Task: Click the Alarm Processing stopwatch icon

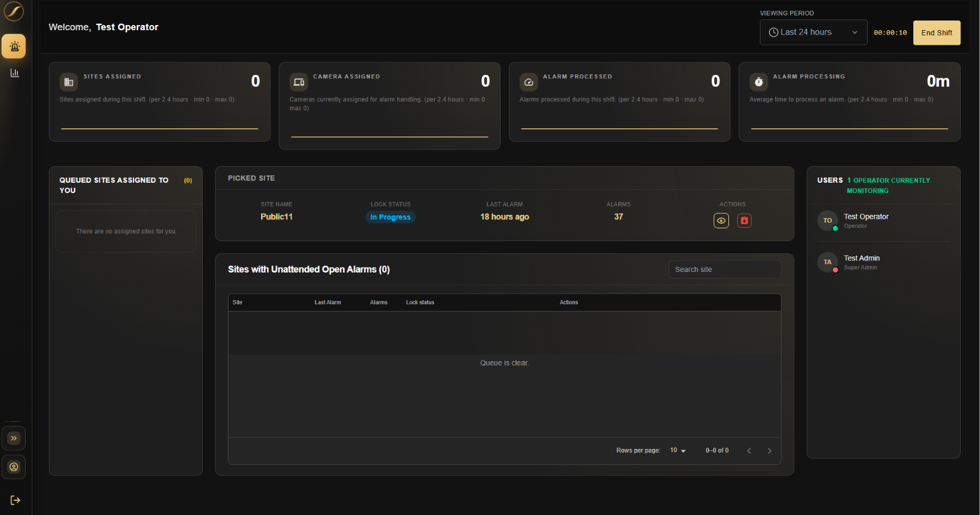Action: point(759,82)
